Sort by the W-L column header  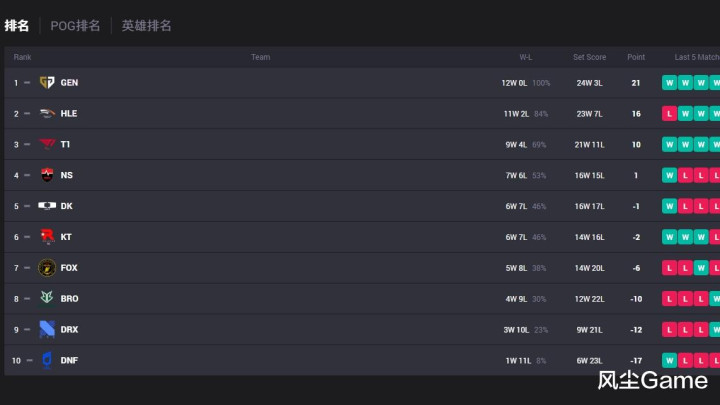pyautogui.click(x=525, y=57)
